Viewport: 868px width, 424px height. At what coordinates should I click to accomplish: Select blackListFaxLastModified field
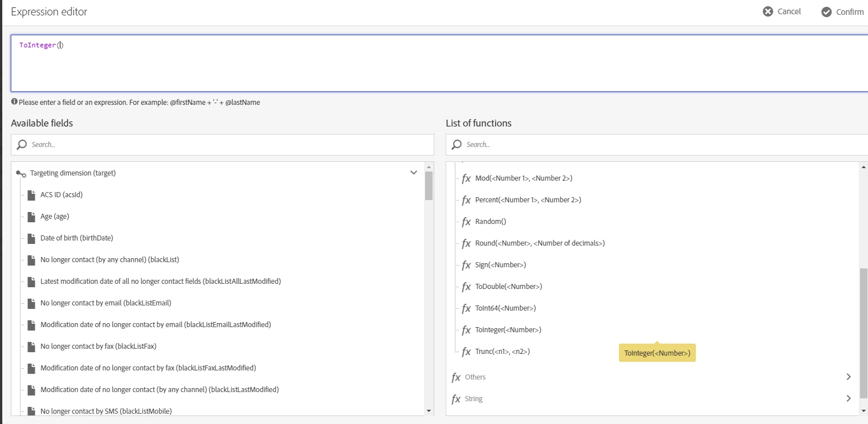(148, 368)
